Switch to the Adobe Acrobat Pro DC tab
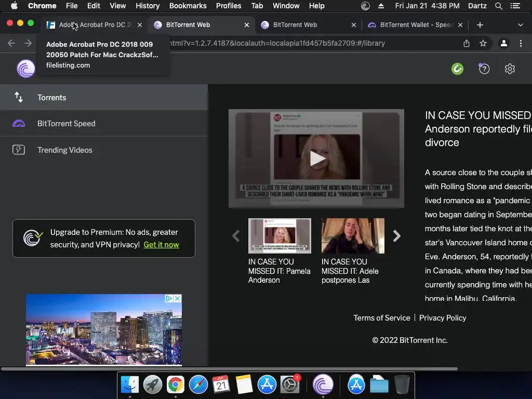The image size is (532, 399). 95,25
